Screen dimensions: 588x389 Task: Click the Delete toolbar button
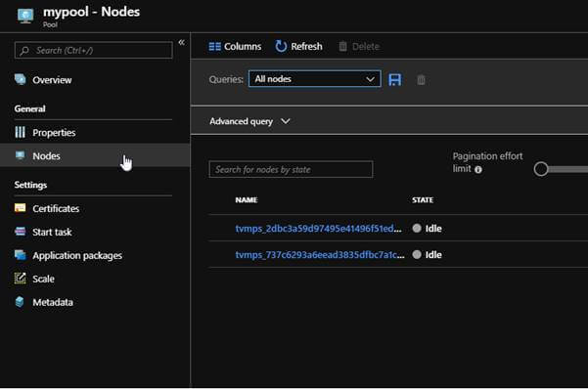coord(359,47)
